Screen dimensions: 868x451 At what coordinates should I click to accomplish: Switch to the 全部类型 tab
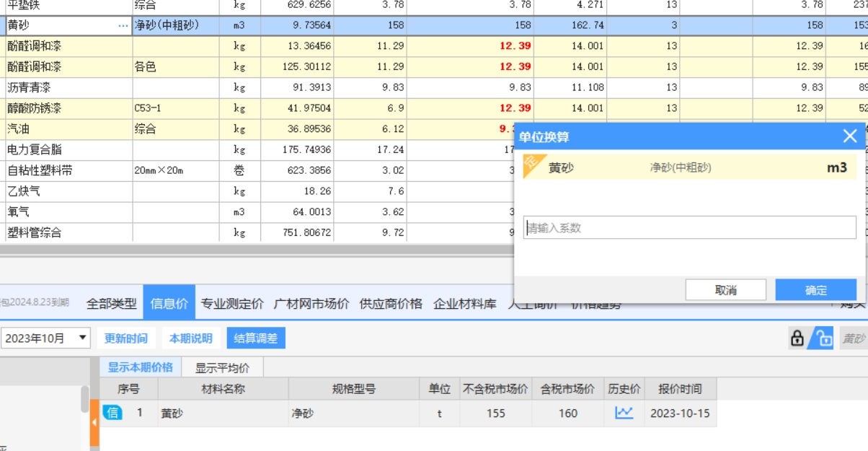point(112,304)
